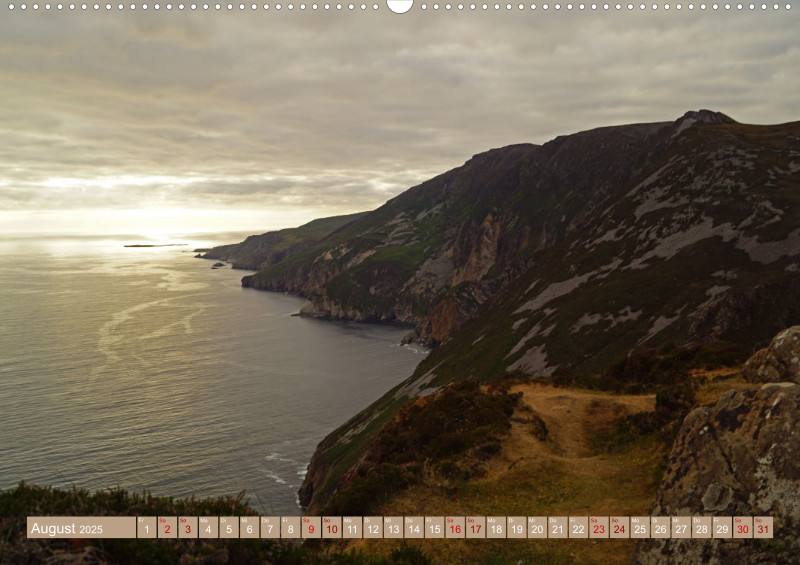Viewport: 800px width, 565px height.
Task: Choose day 5 on the calendar
Action: pyautogui.click(x=229, y=527)
